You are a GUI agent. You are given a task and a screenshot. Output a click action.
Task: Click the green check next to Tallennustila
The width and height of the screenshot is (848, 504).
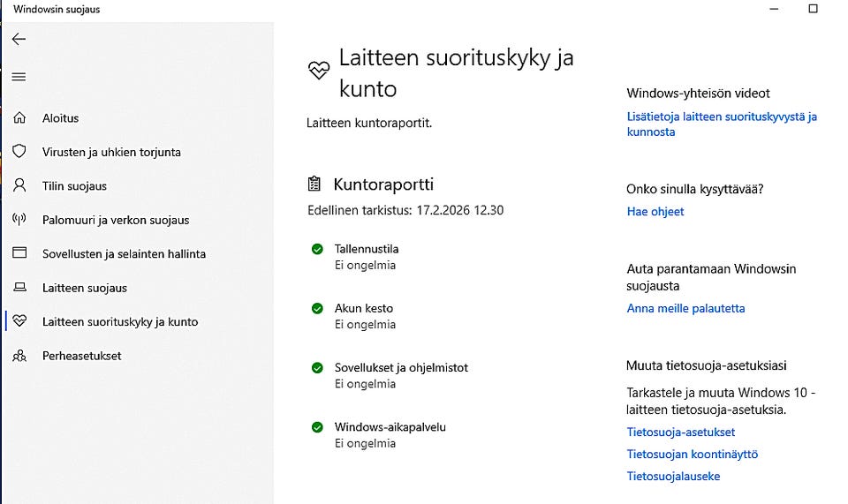pyautogui.click(x=317, y=249)
